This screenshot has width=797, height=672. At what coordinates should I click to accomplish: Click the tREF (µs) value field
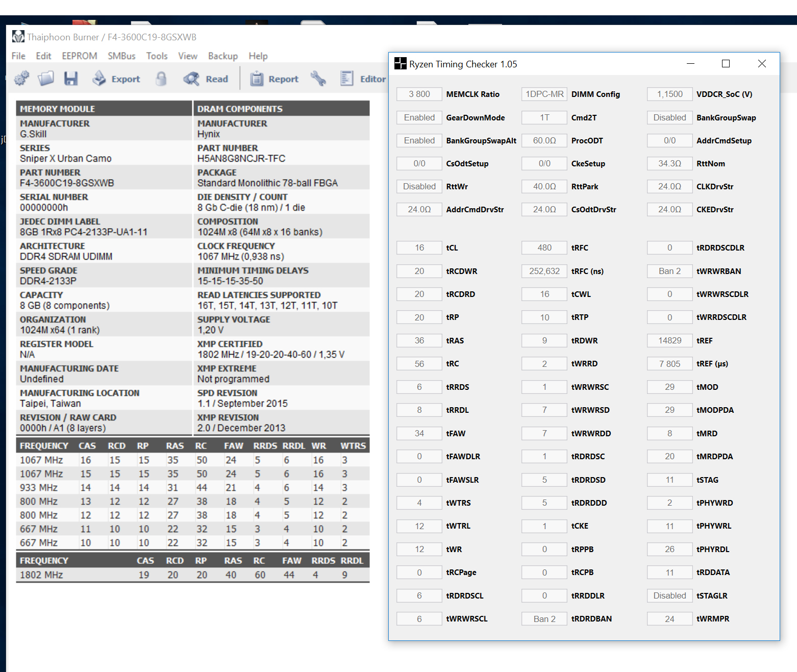coord(669,363)
